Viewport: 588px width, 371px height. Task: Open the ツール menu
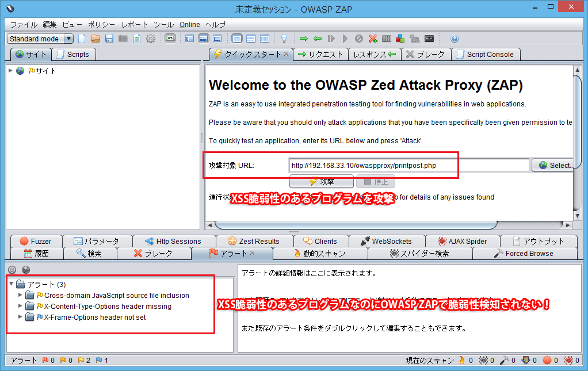tap(163, 25)
